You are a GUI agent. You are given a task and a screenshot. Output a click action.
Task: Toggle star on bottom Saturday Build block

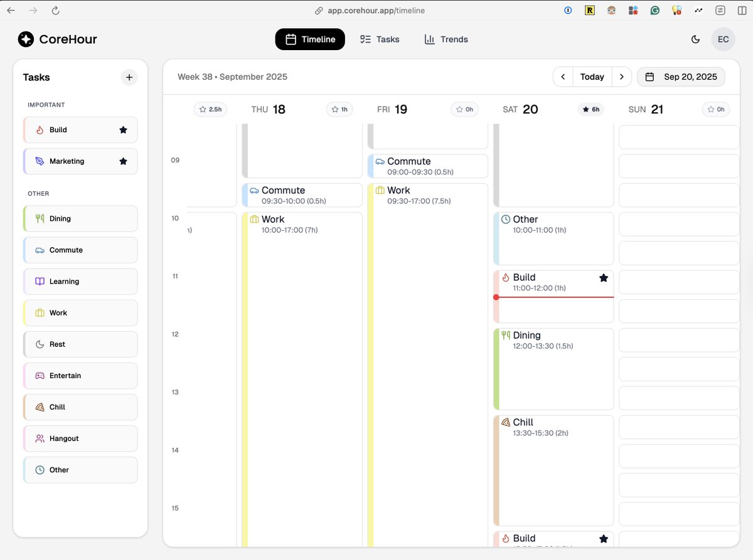604,539
